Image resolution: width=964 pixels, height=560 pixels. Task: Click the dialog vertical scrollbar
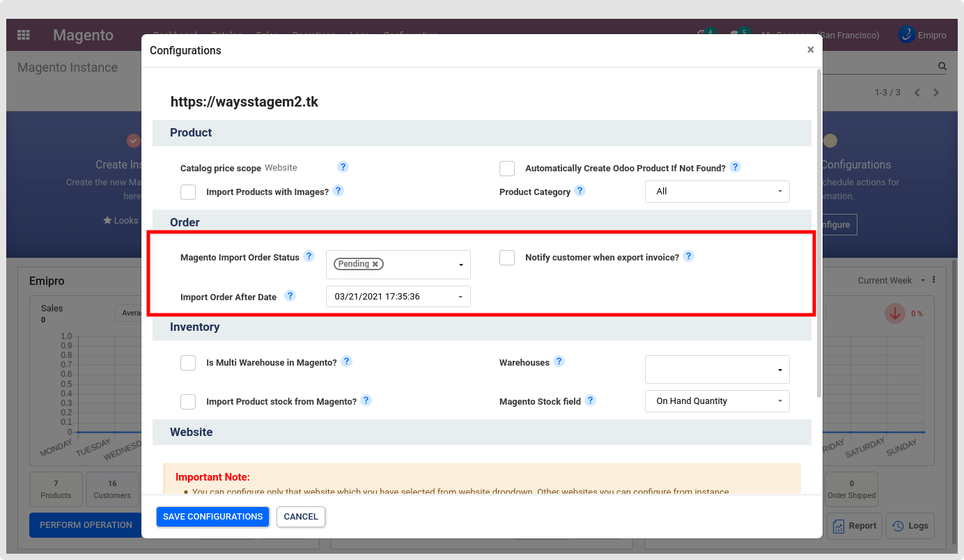click(818, 233)
